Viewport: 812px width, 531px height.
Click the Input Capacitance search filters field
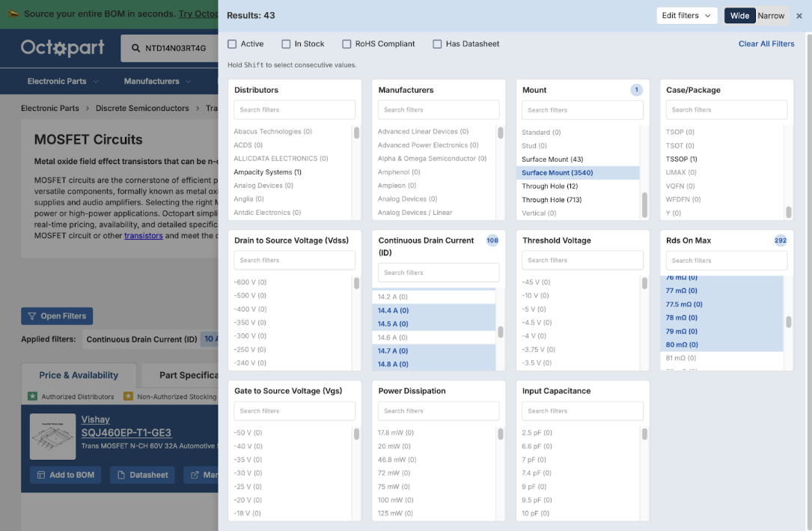click(x=582, y=411)
